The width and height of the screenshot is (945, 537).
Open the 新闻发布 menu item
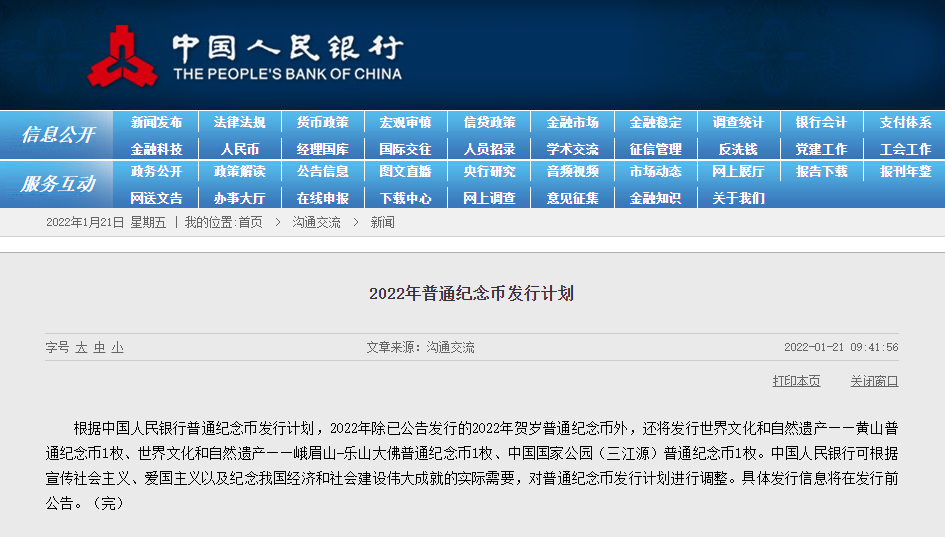coord(156,122)
